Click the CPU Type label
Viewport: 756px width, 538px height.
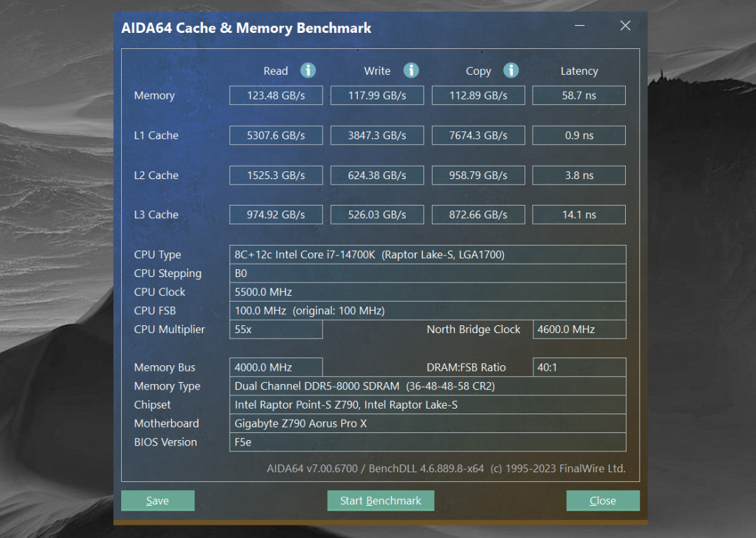pyautogui.click(x=157, y=255)
